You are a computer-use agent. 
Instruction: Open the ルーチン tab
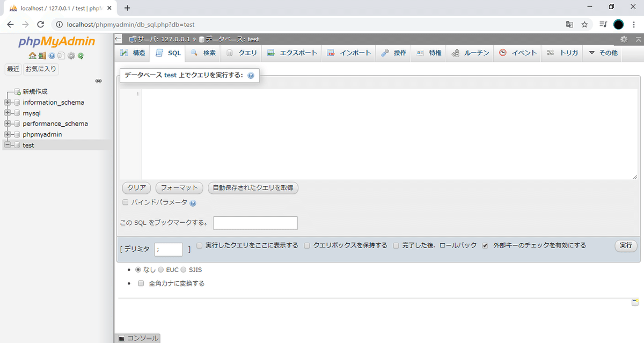470,53
